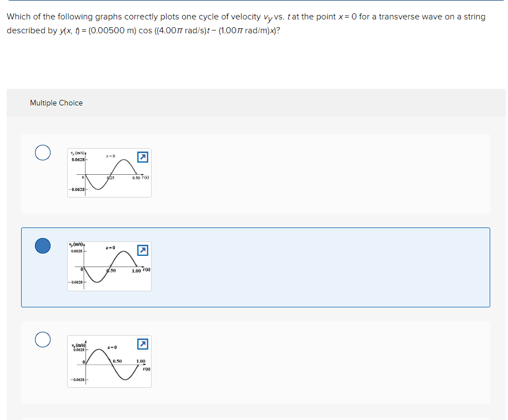Select the first answer choice radio button
This screenshot has height=420, width=508.
[x=43, y=152]
